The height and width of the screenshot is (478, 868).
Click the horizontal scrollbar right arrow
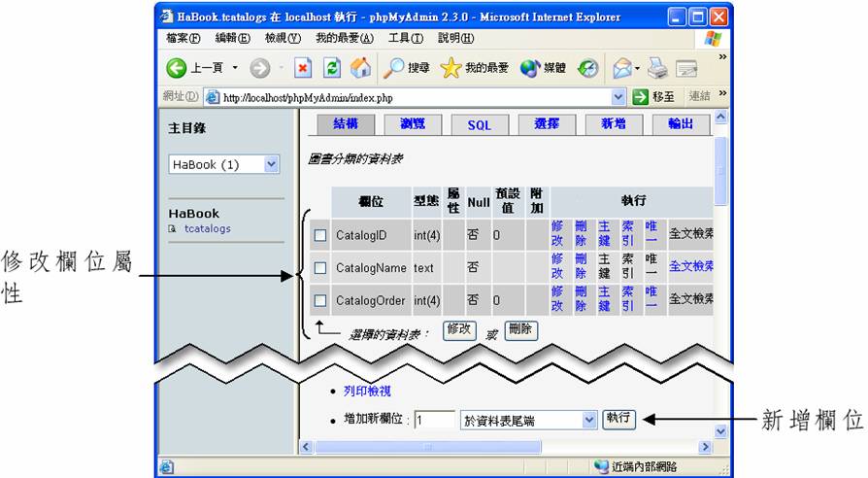[x=705, y=447]
